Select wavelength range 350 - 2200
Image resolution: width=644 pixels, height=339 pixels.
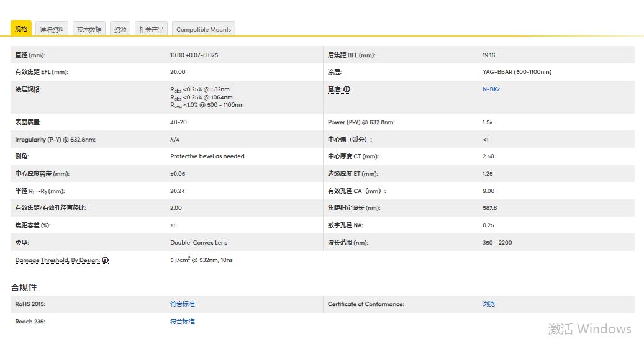coord(497,243)
